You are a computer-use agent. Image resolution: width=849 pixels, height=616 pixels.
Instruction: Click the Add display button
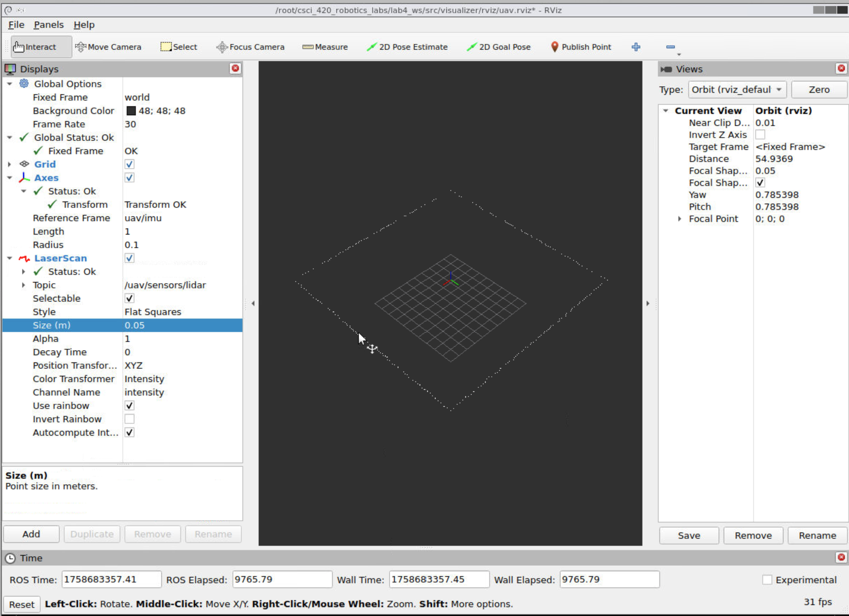click(x=31, y=534)
